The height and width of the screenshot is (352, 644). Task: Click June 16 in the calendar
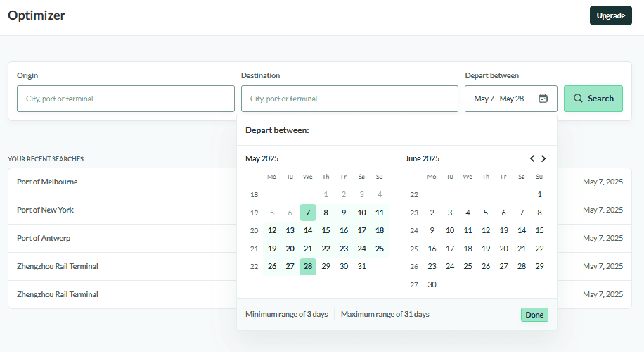[x=432, y=249]
